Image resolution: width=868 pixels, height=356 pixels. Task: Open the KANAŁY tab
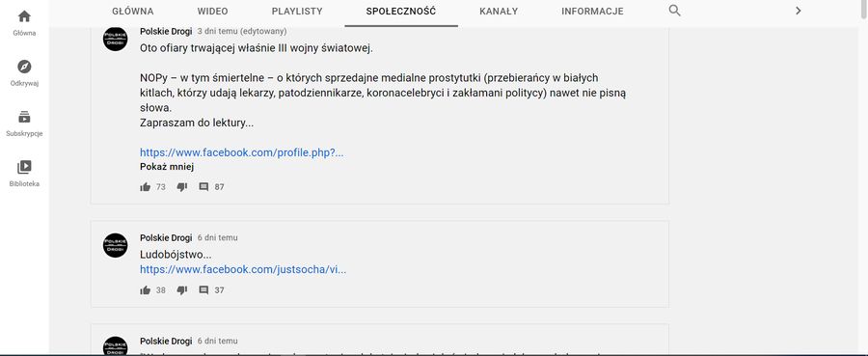[x=499, y=11]
